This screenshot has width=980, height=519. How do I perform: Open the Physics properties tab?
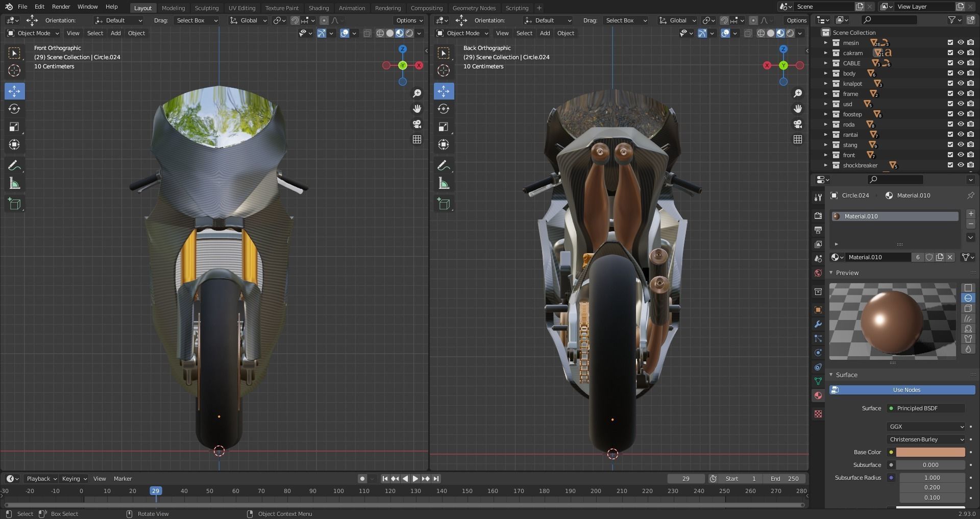coord(818,353)
